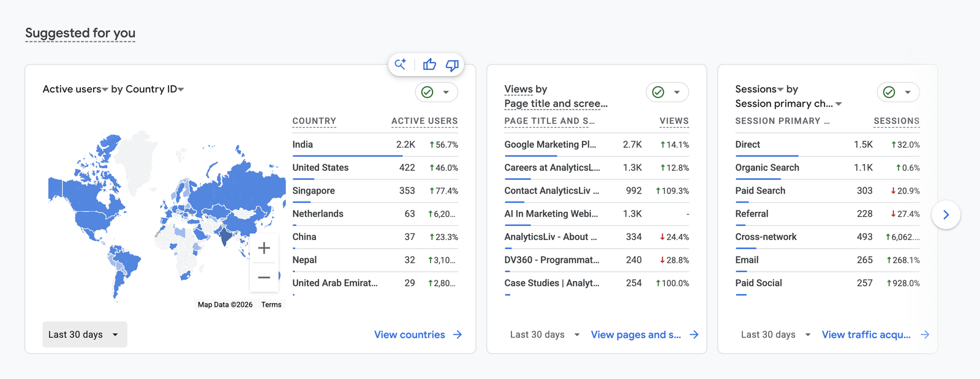The image size is (980, 379).
Task: Expand status dropdown arrow on Views card
Action: point(677,92)
